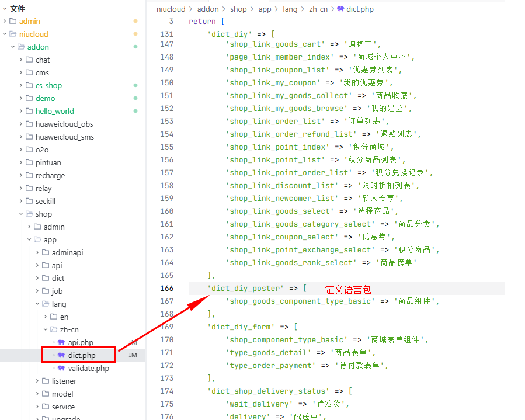Click the folder icon beside hello_world
525x420 pixels.
(29, 111)
